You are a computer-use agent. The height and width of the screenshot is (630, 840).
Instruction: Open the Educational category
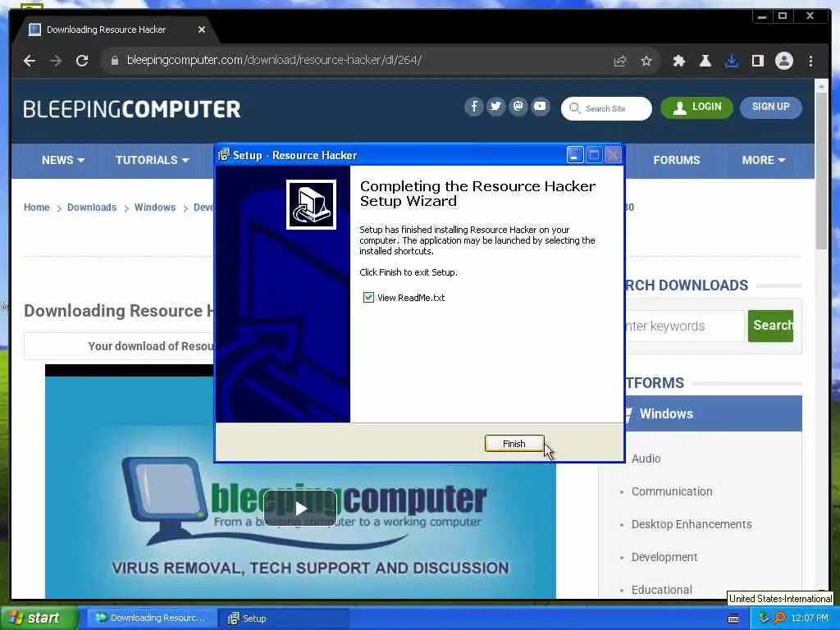point(662,590)
